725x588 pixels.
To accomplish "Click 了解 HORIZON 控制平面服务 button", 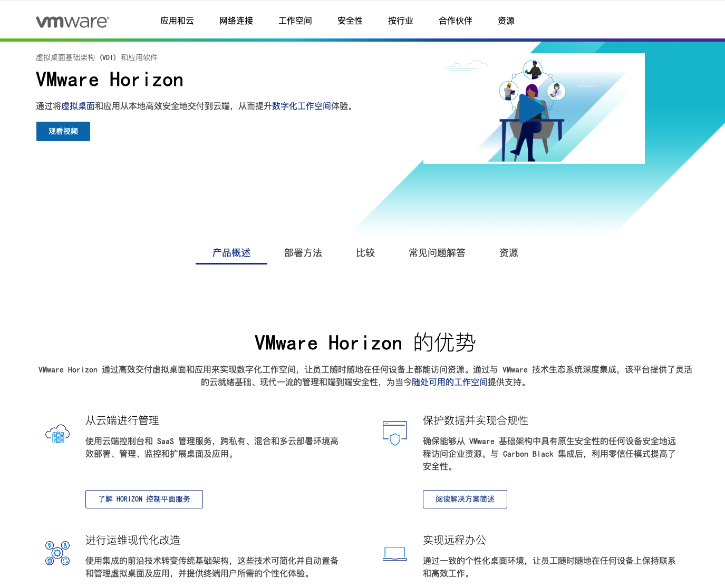I will 144,499.
